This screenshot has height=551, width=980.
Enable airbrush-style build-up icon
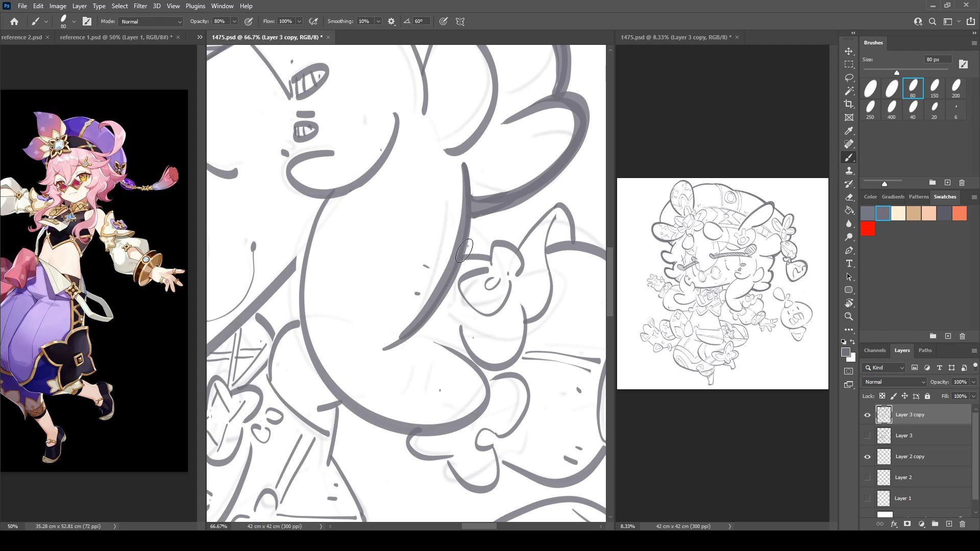[313, 21]
